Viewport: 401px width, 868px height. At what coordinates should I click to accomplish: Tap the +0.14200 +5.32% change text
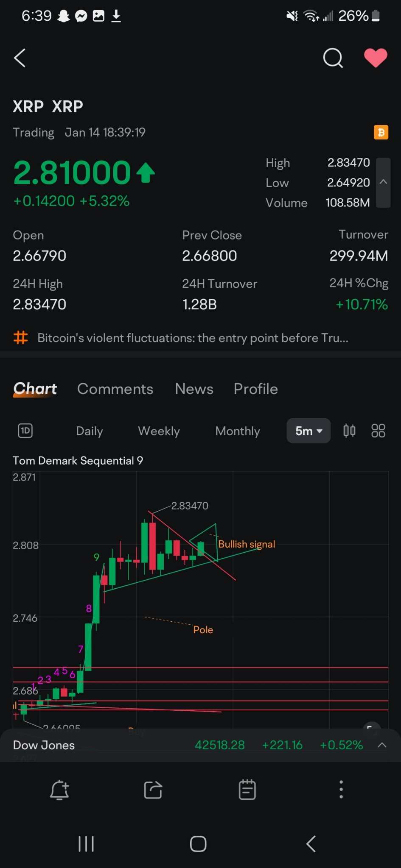pyautogui.click(x=71, y=201)
